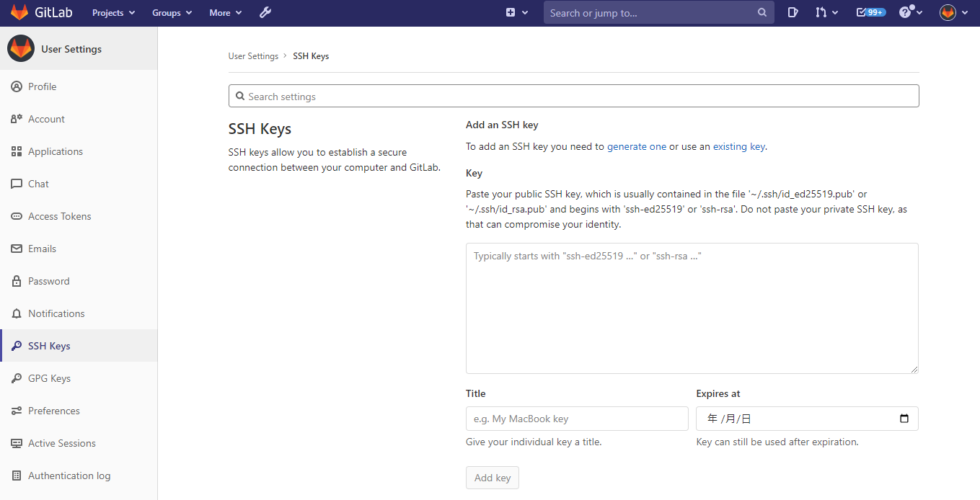Screen dimensions: 980x500
Task: Click the GitLab fox logo
Action: pyautogui.click(x=19, y=12)
